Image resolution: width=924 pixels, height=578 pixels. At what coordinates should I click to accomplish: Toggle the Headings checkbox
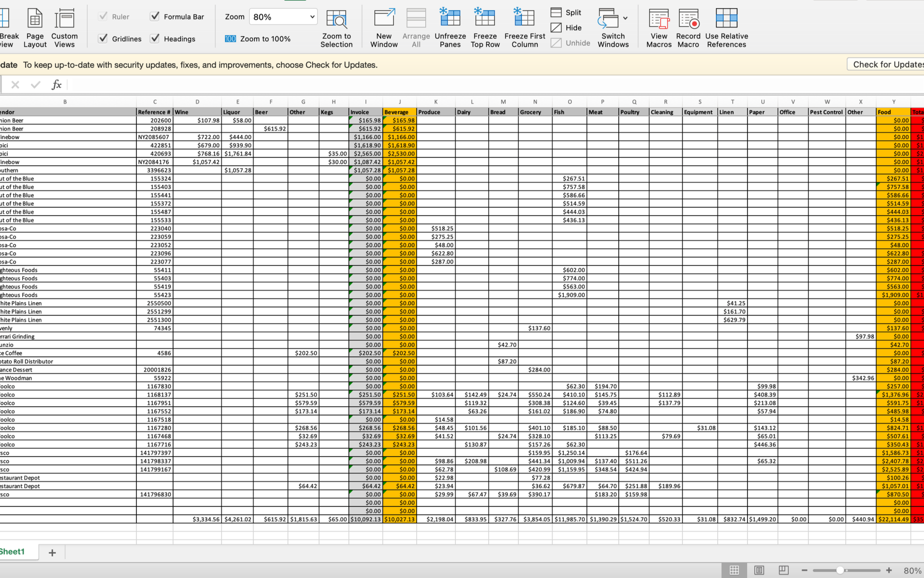coord(155,38)
